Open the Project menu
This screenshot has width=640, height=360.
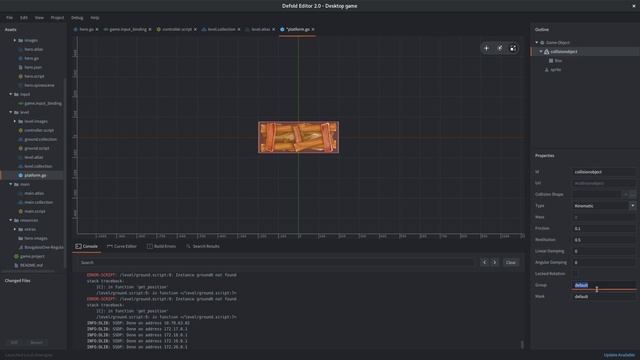point(57,18)
